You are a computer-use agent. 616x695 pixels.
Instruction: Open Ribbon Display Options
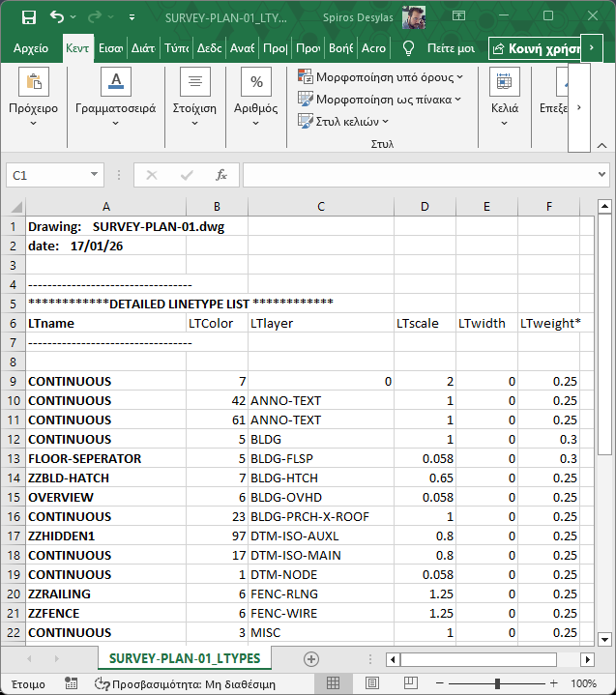(458, 16)
